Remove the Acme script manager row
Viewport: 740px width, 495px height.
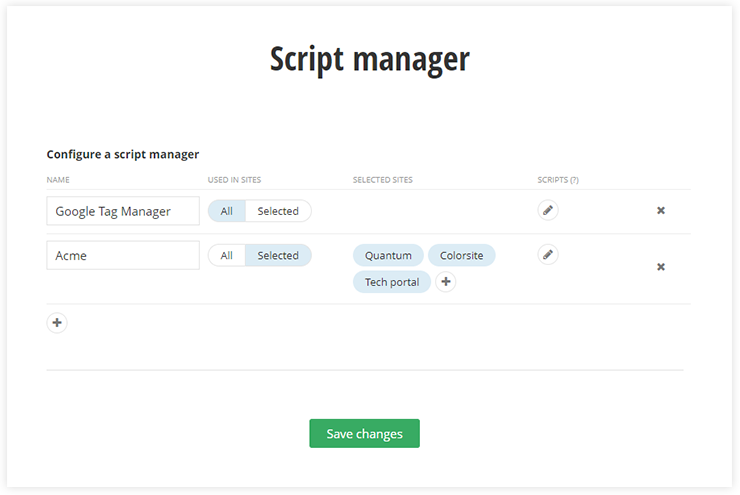(661, 267)
